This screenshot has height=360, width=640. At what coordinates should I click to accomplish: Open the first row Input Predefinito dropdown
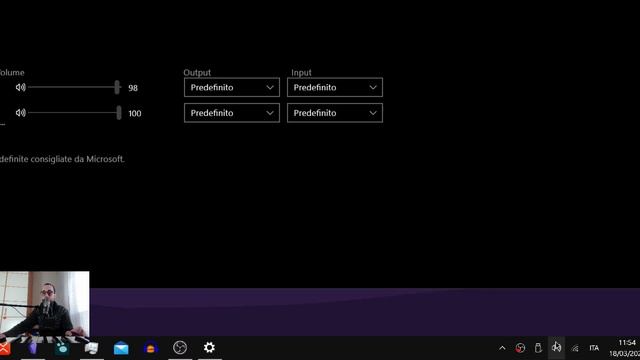(x=335, y=87)
